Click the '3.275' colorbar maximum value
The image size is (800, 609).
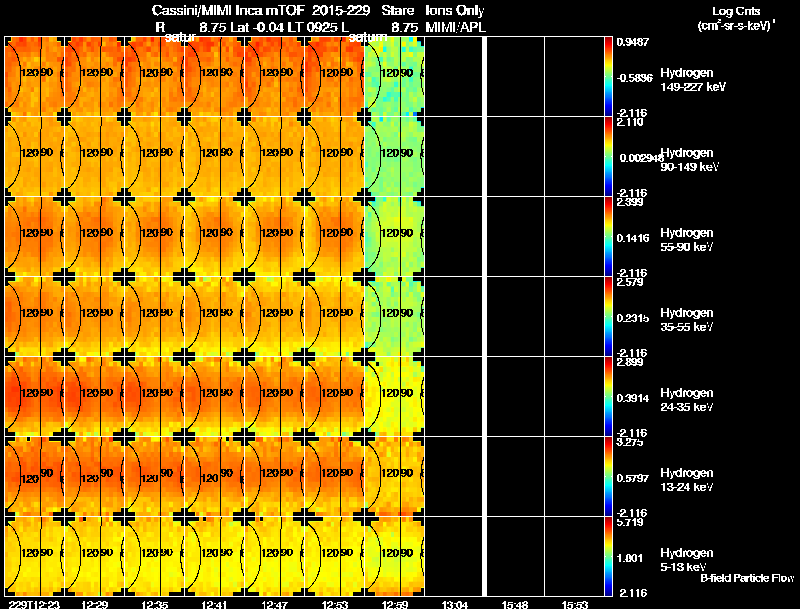pos(630,442)
